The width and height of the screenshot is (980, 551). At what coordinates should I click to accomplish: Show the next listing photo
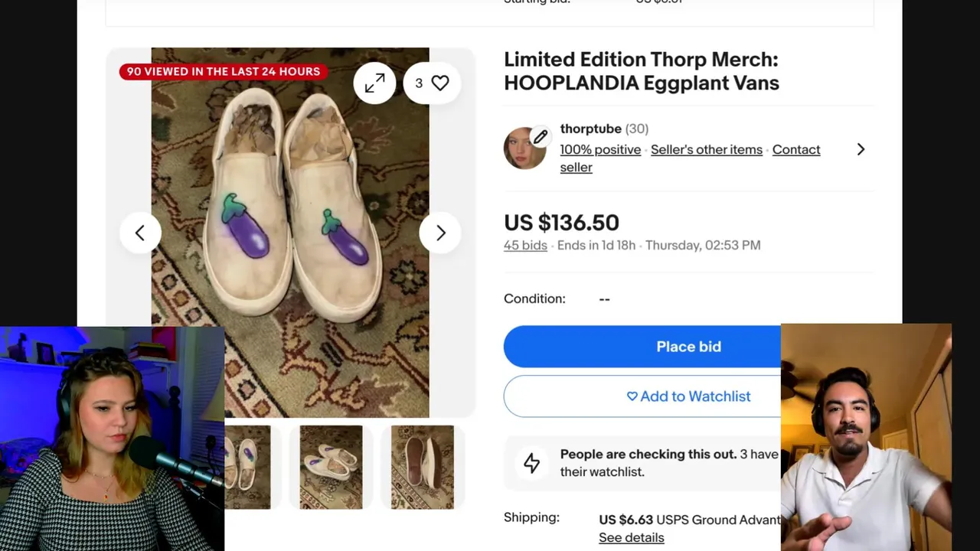tap(440, 233)
